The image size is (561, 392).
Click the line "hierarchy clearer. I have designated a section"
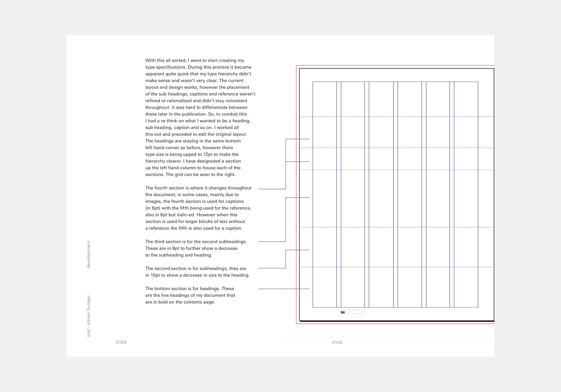(x=193, y=161)
